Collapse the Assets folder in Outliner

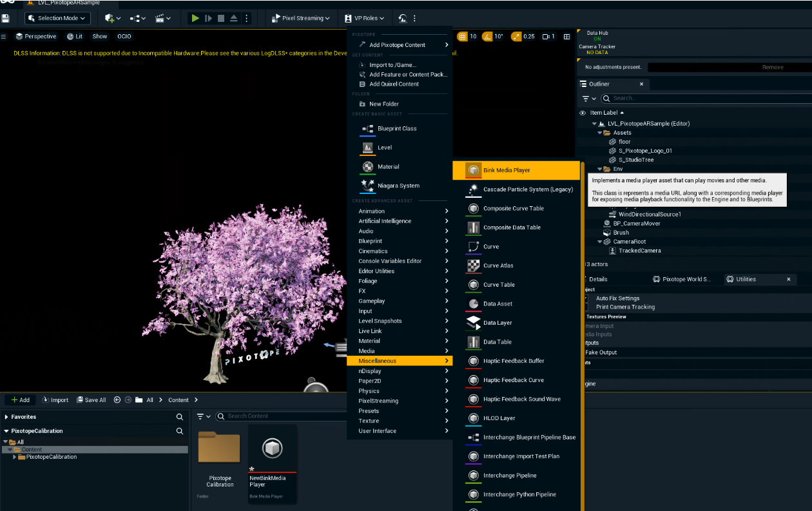[599, 133]
